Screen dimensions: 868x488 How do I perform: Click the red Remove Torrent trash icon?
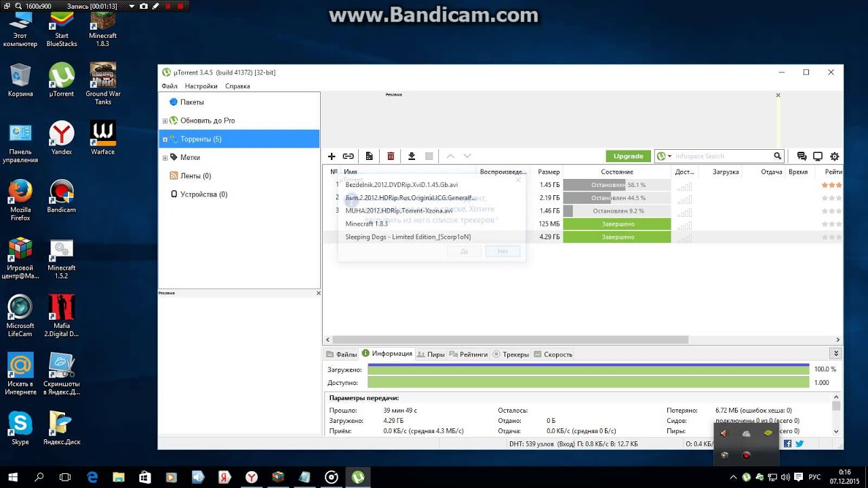coord(391,157)
